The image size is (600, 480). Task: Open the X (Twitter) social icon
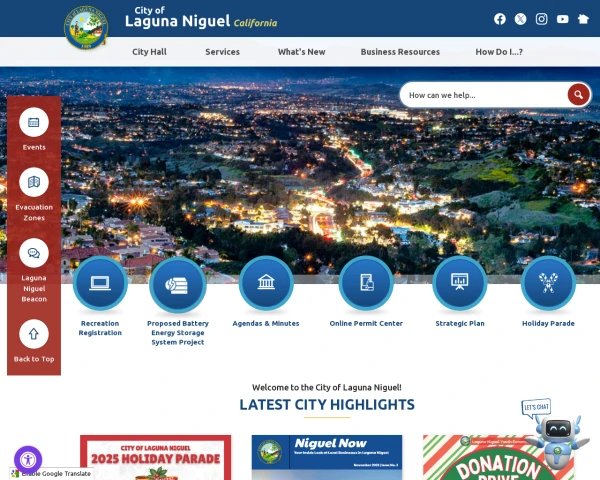click(520, 19)
